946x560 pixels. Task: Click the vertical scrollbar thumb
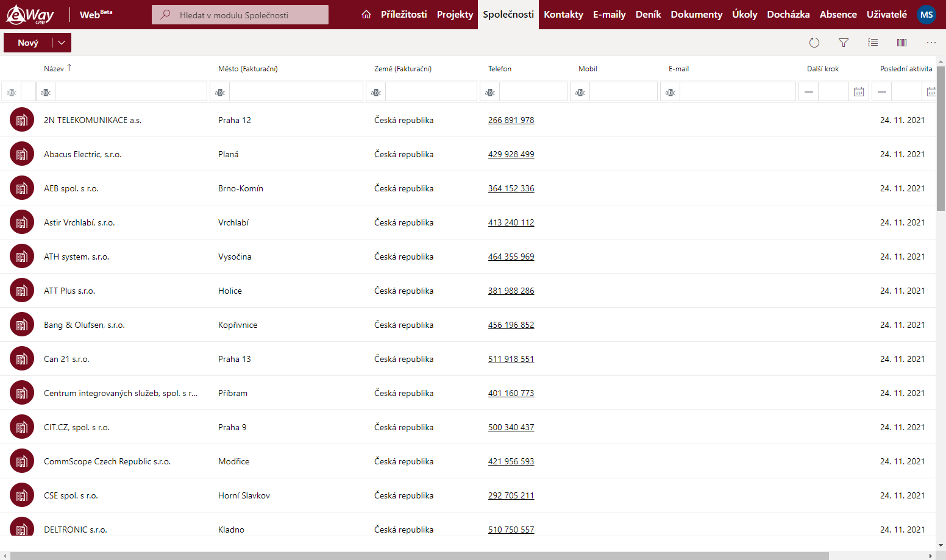[941, 138]
